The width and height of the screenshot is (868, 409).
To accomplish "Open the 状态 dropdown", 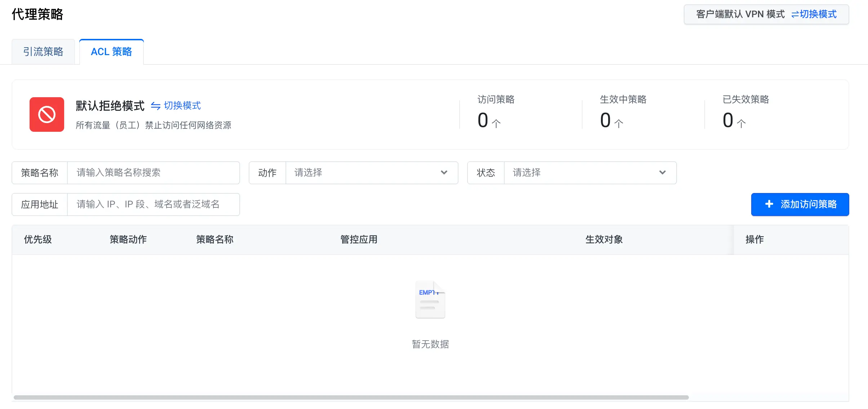I will click(x=590, y=173).
